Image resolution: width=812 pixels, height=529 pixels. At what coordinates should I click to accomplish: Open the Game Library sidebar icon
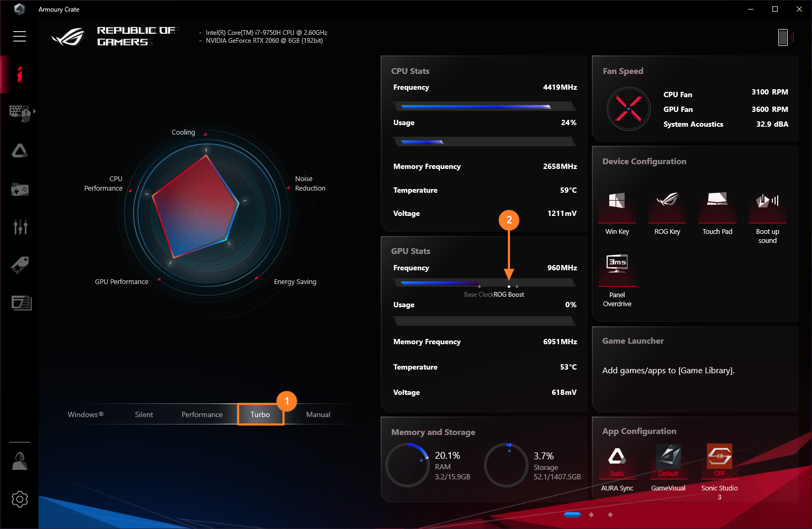coord(20,189)
